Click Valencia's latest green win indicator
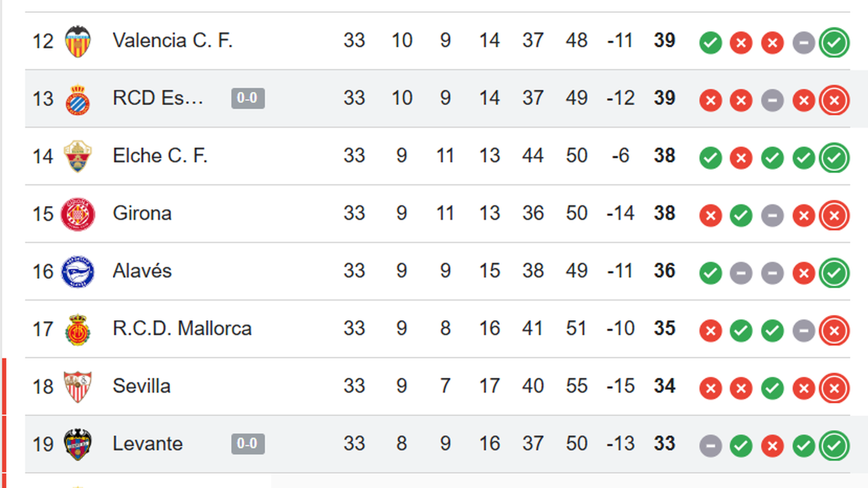This screenshot has height=488, width=868. pos(834,43)
